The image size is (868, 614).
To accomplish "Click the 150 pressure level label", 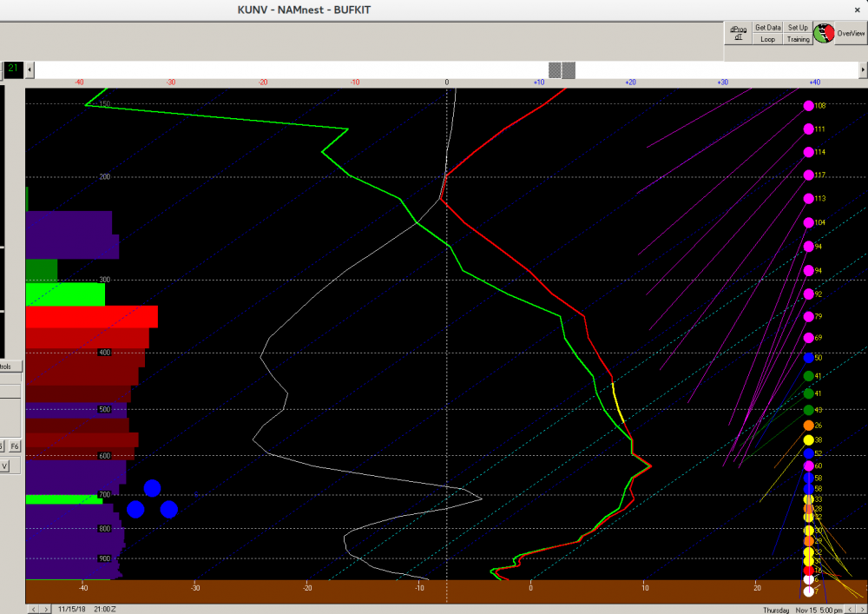I will (104, 104).
